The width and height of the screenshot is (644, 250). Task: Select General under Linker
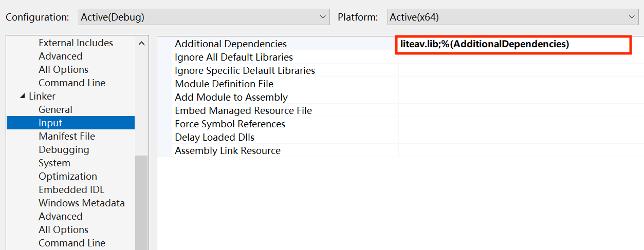pyautogui.click(x=55, y=109)
